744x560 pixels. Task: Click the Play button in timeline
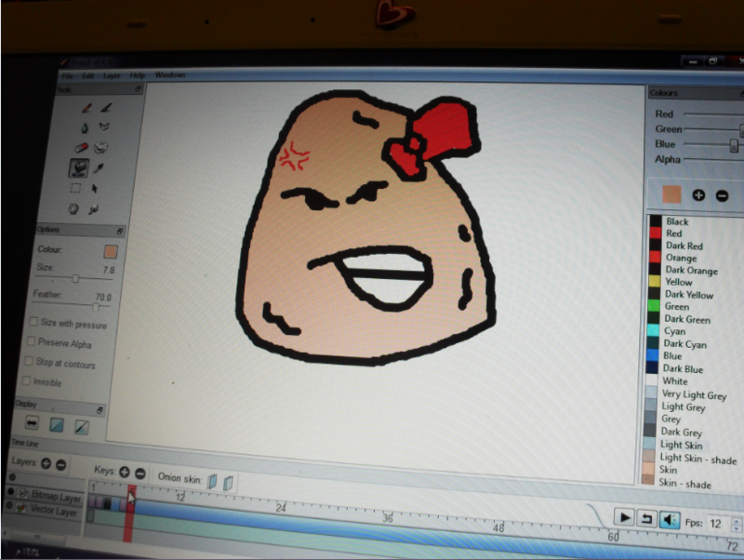click(624, 517)
